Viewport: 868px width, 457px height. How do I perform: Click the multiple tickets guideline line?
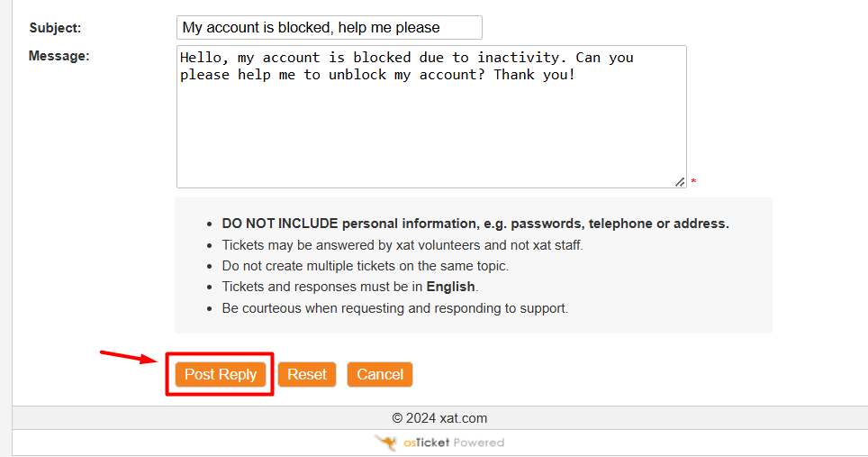tap(365, 266)
